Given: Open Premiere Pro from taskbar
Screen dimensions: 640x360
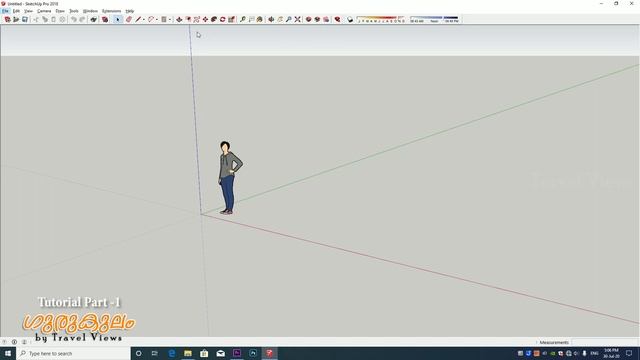Looking at the screenshot, I should pyautogui.click(x=237, y=353).
